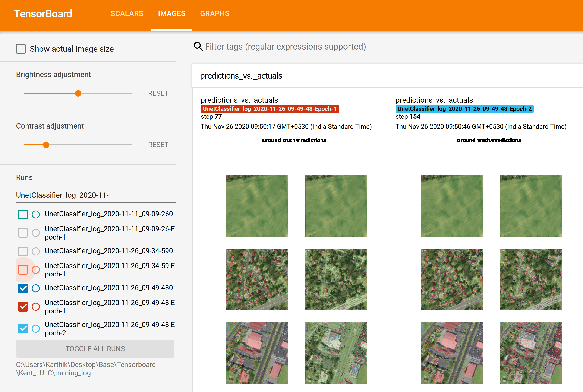Click Epoch-1 'Ground truth/Predictions' title
583x392 pixels.
pos(294,140)
